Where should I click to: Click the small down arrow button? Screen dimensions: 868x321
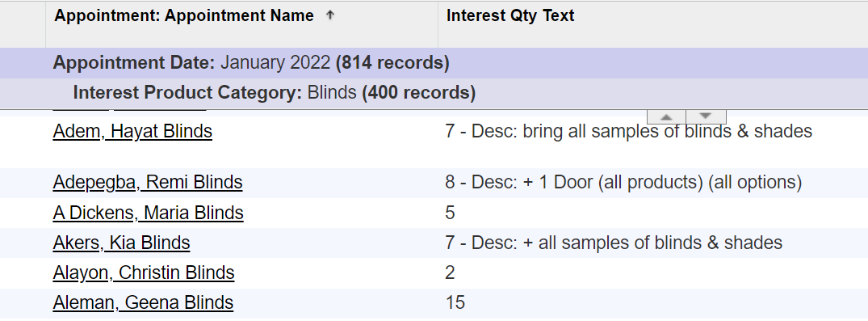706,117
